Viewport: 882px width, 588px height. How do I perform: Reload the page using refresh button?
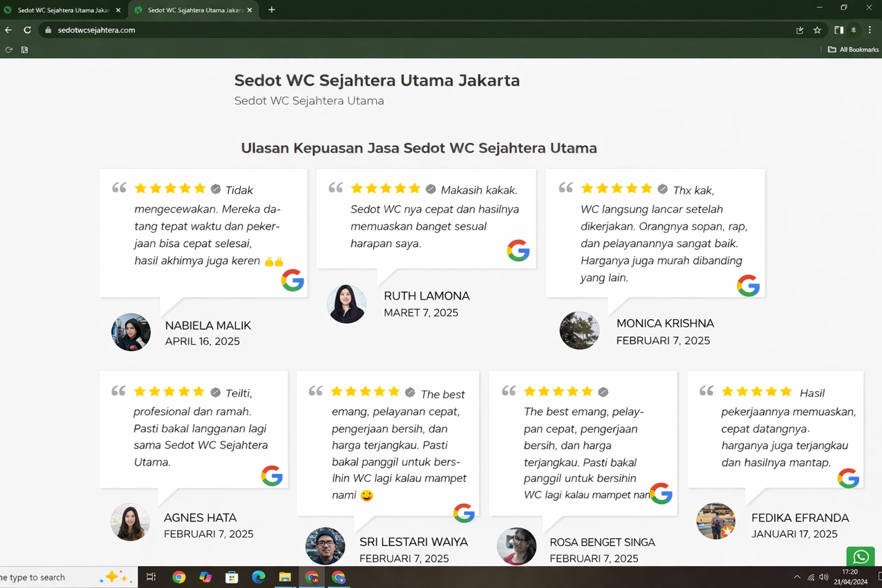click(28, 30)
